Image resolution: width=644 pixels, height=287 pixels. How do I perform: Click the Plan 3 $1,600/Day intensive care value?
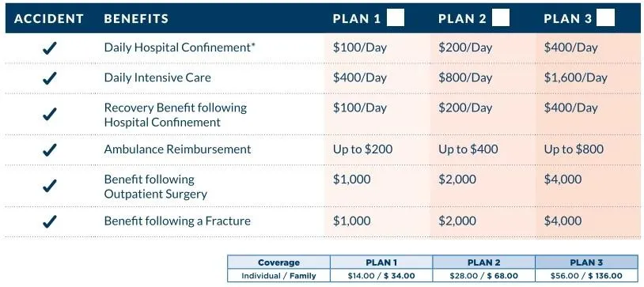[x=575, y=77]
